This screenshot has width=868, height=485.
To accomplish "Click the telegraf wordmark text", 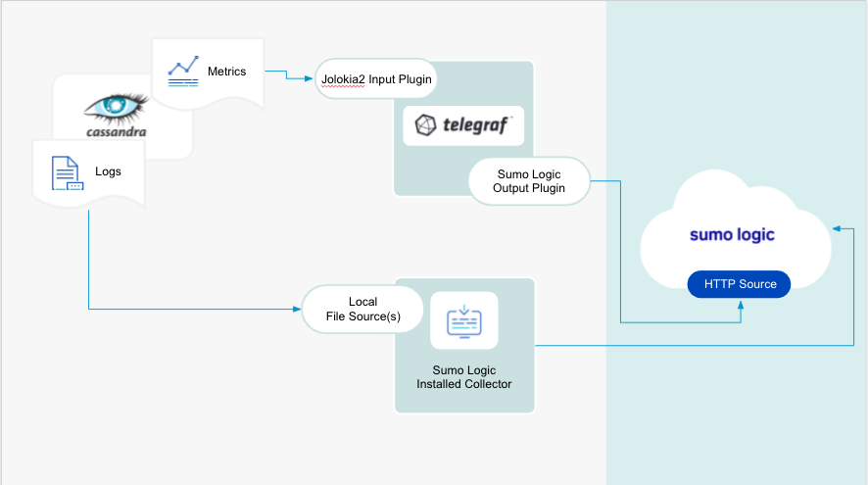I will tap(476, 126).
